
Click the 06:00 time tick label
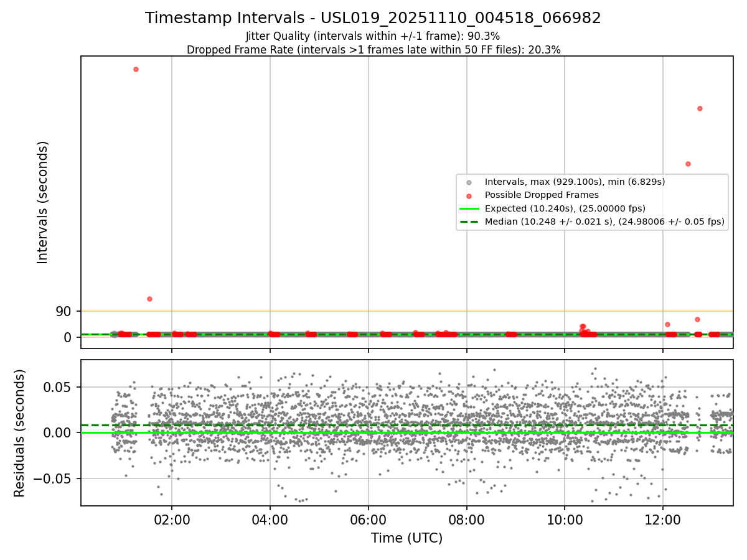pos(369,520)
